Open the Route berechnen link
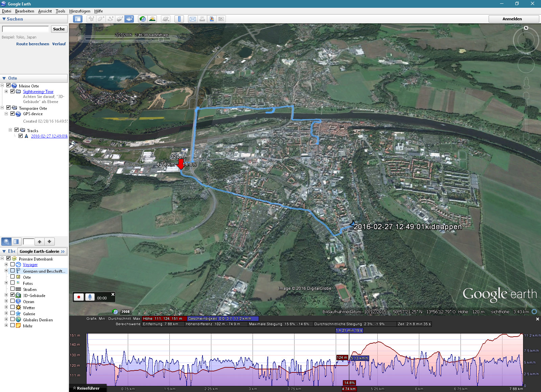 click(x=32, y=44)
